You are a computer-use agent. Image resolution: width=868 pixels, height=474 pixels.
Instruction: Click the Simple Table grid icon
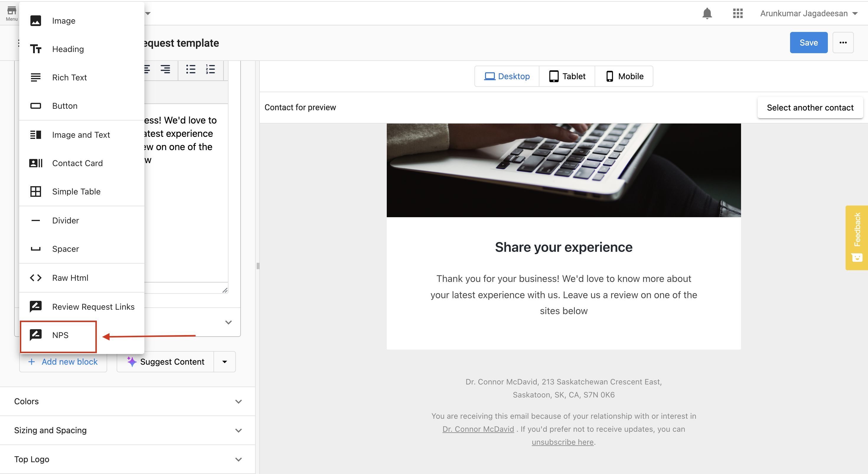36,191
